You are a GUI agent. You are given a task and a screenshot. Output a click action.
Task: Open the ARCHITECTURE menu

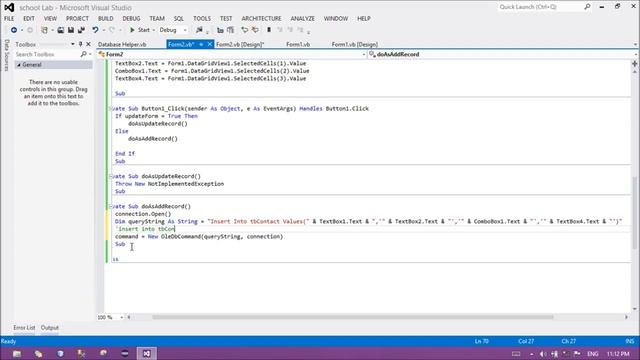(x=261, y=18)
